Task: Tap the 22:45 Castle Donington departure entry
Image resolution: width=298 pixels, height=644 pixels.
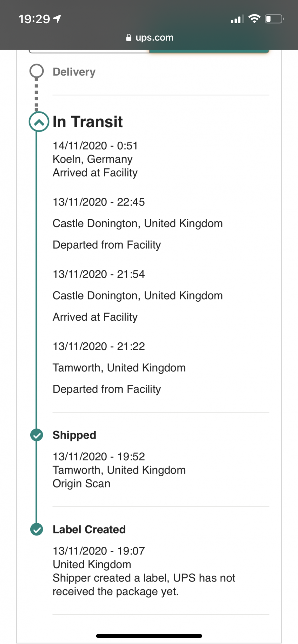Action: (x=138, y=223)
